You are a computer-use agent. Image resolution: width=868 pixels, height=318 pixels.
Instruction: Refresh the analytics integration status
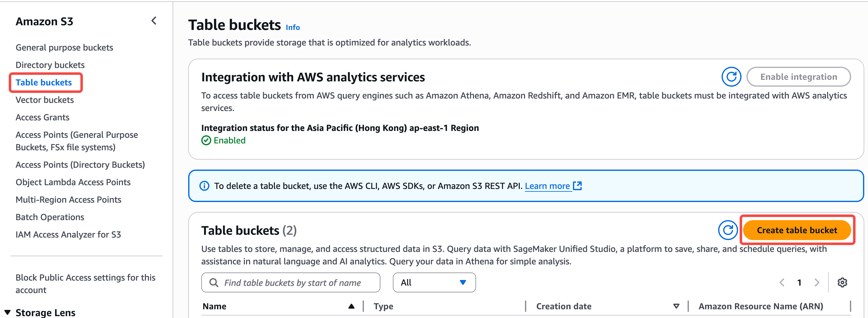click(731, 77)
